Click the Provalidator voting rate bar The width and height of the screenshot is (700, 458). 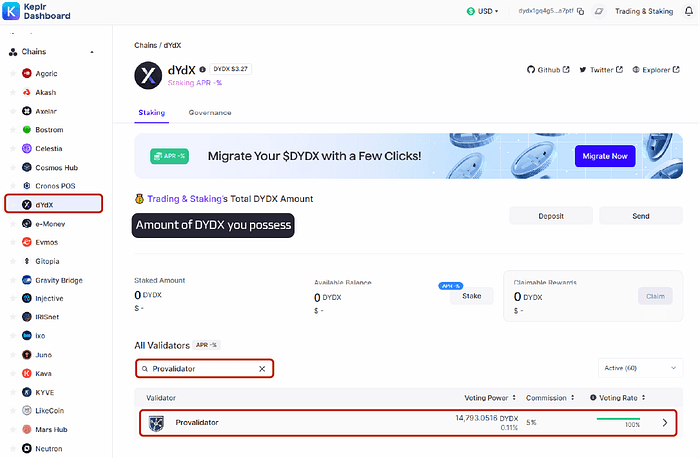(x=618, y=419)
